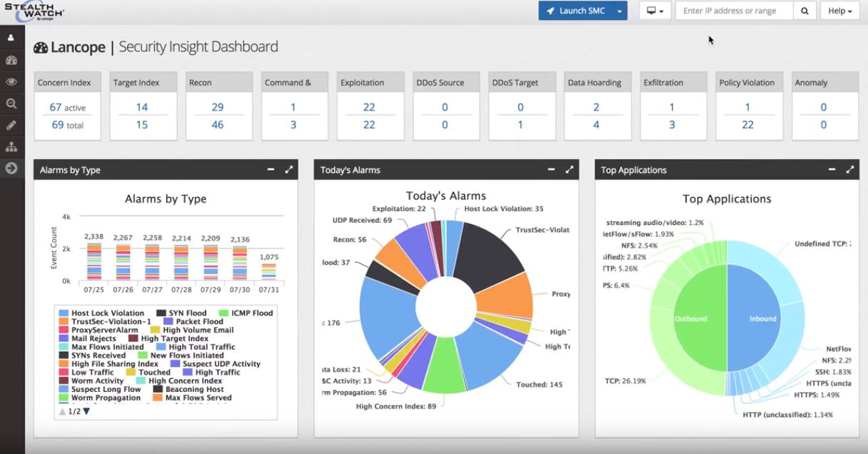Click the eye monitoring icon in sidebar

click(x=10, y=83)
